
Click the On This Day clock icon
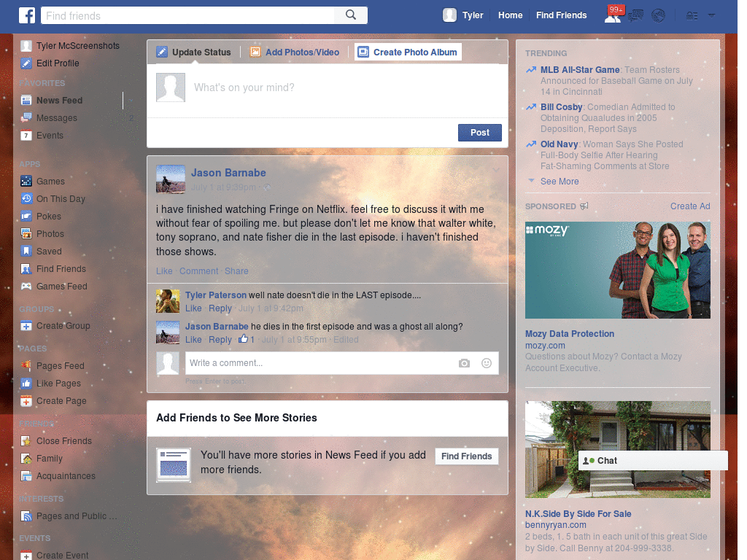[x=26, y=199]
